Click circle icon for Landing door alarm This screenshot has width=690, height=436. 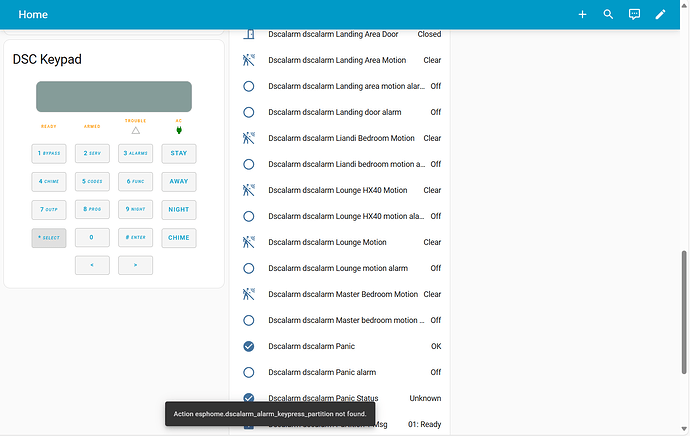[249, 112]
